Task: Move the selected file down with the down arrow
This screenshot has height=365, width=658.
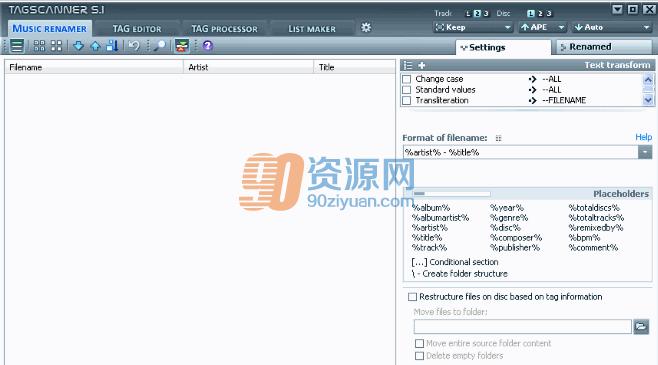Action: [78, 46]
